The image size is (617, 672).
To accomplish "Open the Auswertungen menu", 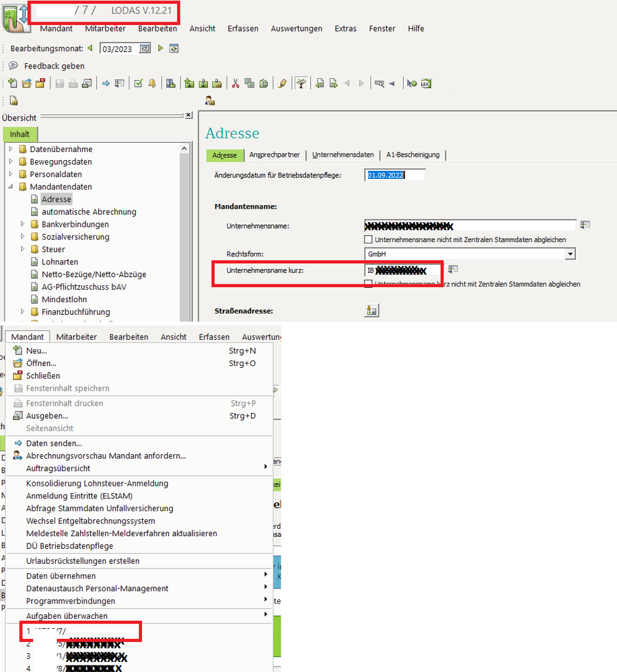I will (x=296, y=29).
